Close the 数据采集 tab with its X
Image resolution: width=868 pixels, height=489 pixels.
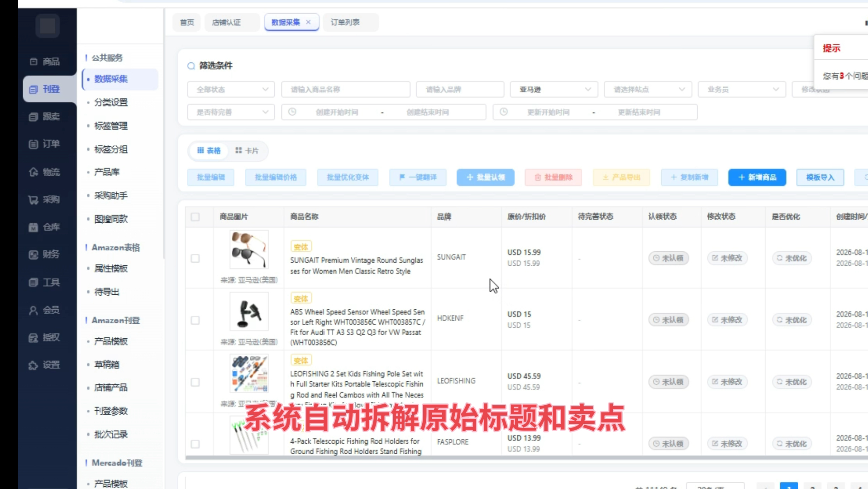[x=308, y=22]
